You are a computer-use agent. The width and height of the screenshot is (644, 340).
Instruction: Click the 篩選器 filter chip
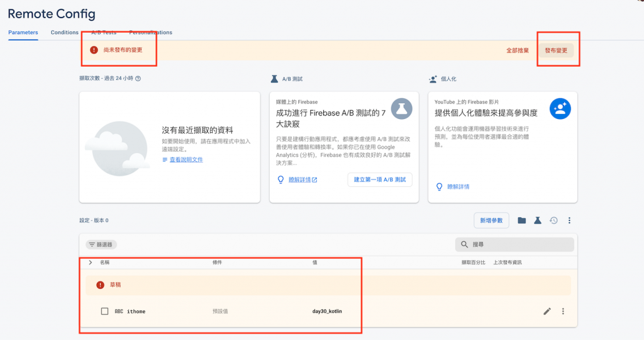(101, 245)
